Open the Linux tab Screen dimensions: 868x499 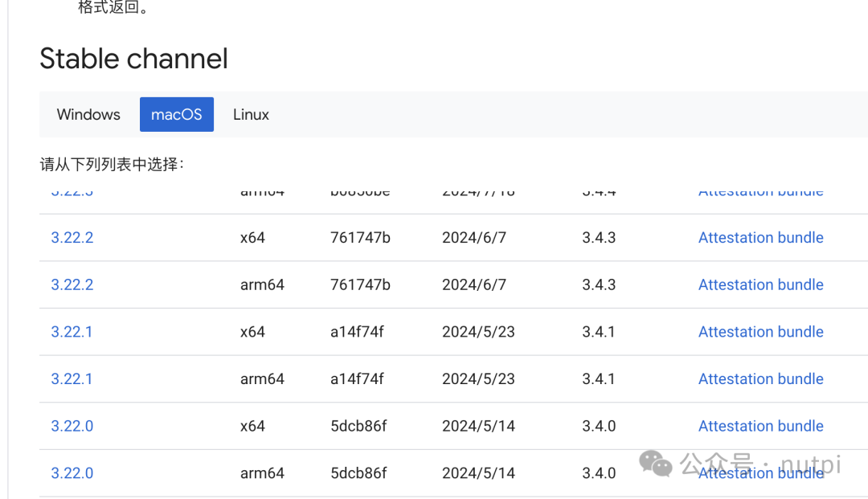(x=251, y=114)
